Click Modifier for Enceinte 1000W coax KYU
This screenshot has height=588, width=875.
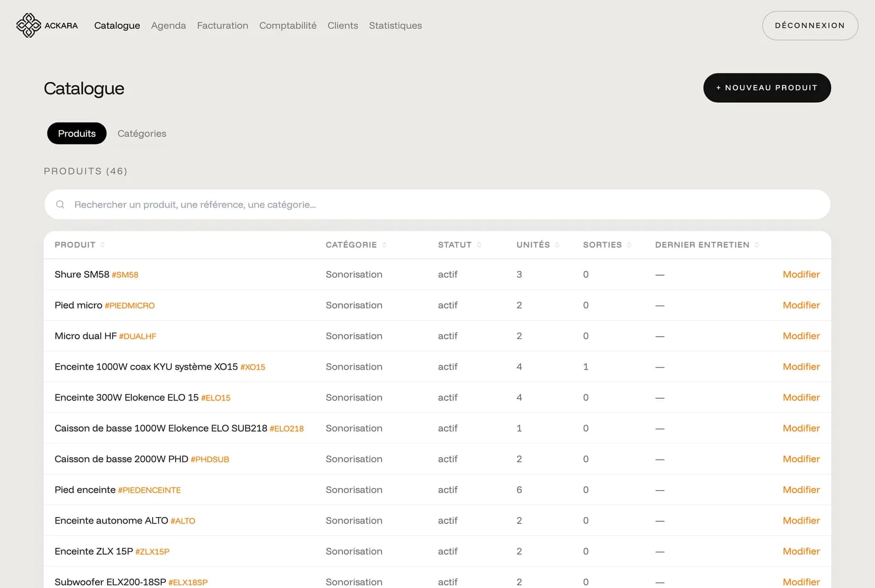click(x=801, y=367)
